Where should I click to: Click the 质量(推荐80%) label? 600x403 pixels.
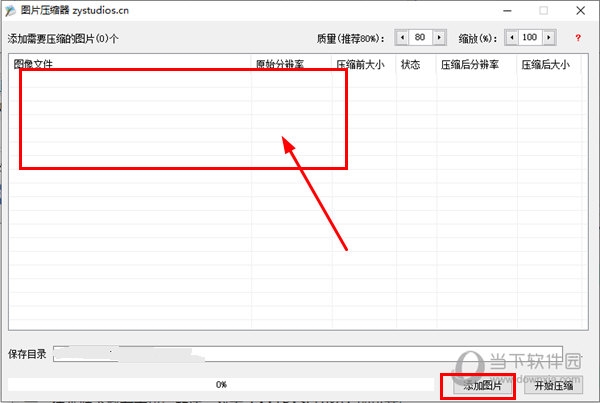(x=351, y=39)
